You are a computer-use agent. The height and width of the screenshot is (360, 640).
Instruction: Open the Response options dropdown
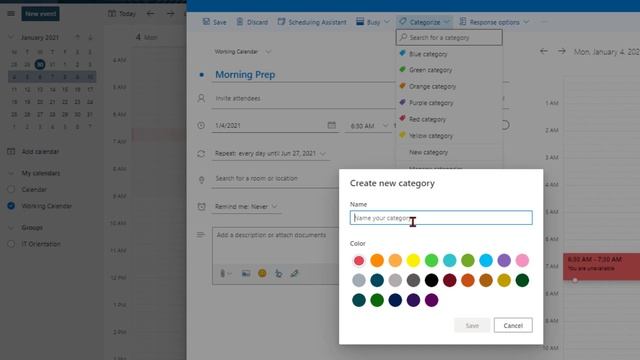point(494,22)
